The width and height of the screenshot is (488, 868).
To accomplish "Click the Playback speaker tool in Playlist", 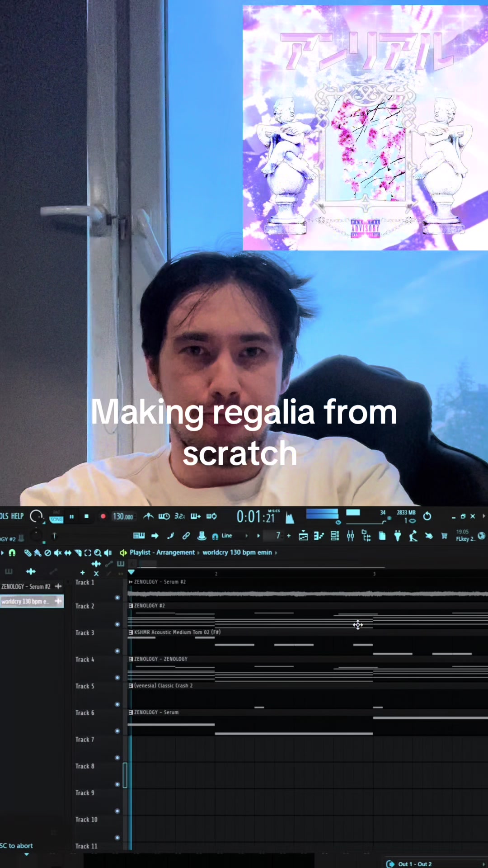I will click(108, 552).
